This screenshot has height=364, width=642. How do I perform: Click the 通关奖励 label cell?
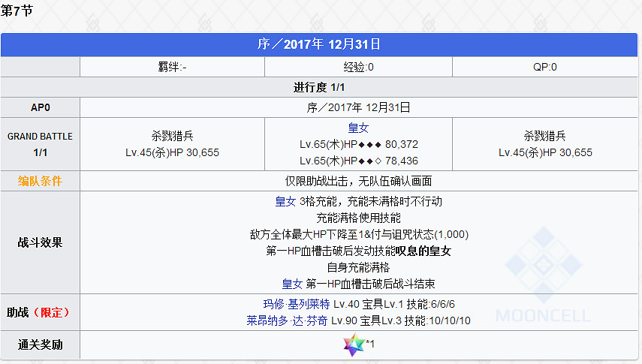click(x=40, y=344)
